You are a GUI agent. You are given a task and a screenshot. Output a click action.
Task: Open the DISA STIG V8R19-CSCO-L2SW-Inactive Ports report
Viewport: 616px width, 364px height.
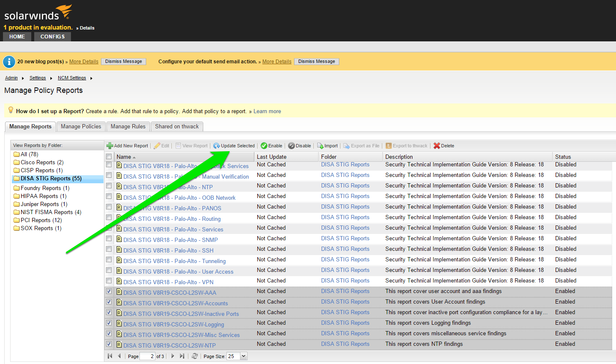tap(181, 314)
